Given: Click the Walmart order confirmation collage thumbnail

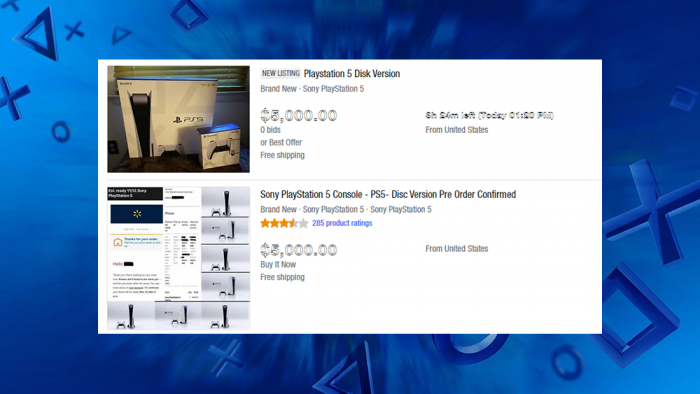Looking at the screenshot, I should pos(179,258).
